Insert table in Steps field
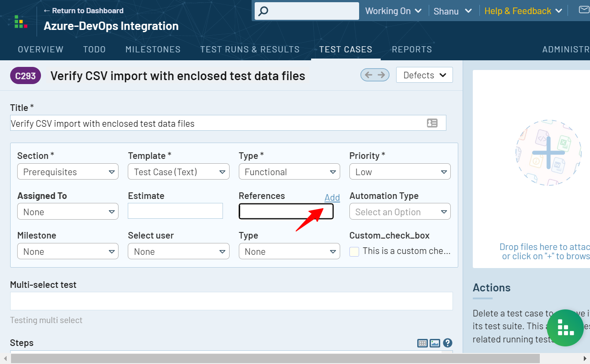This screenshot has height=364, width=590. pyautogui.click(x=422, y=343)
